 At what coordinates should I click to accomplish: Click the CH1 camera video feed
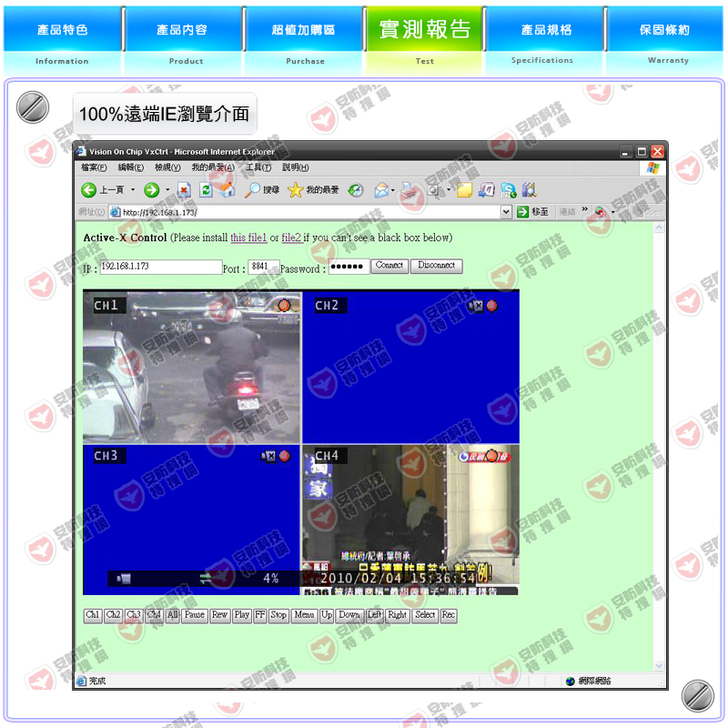coord(191,367)
